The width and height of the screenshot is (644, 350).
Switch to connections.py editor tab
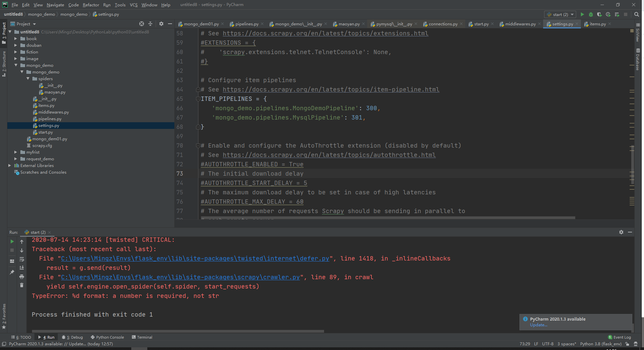click(443, 24)
